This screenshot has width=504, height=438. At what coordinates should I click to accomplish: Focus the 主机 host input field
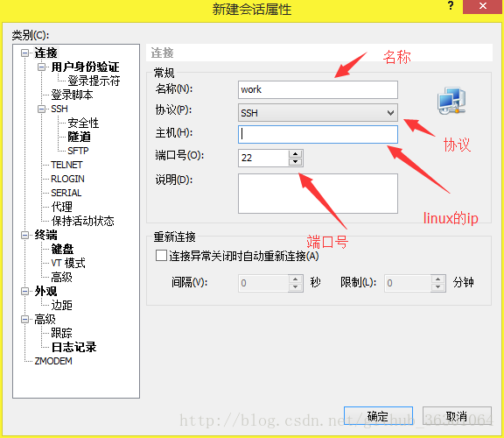click(x=318, y=134)
